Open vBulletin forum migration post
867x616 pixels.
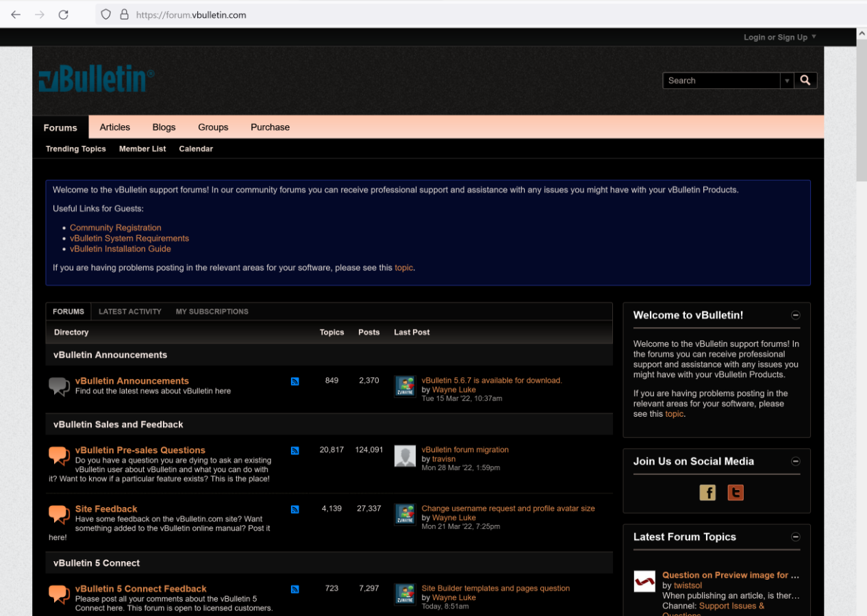click(465, 450)
